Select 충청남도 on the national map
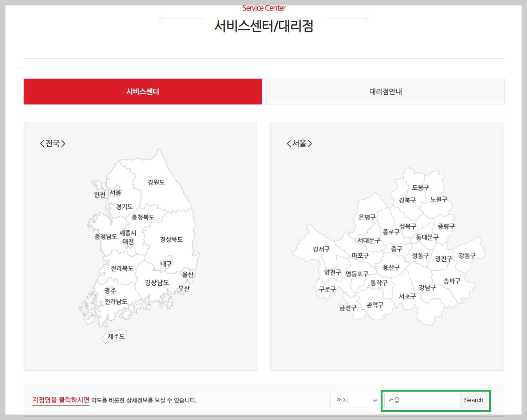Viewport: 527px width, 420px height. click(x=106, y=237)
